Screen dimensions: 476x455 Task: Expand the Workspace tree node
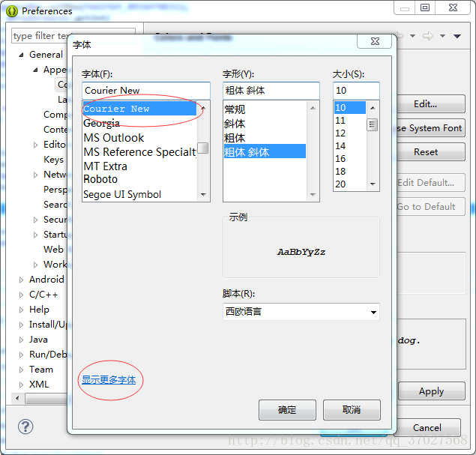click(x=35, y=265)
